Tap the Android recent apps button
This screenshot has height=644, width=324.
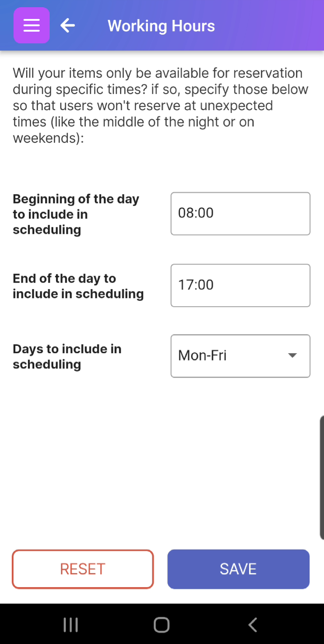[70, 625]
